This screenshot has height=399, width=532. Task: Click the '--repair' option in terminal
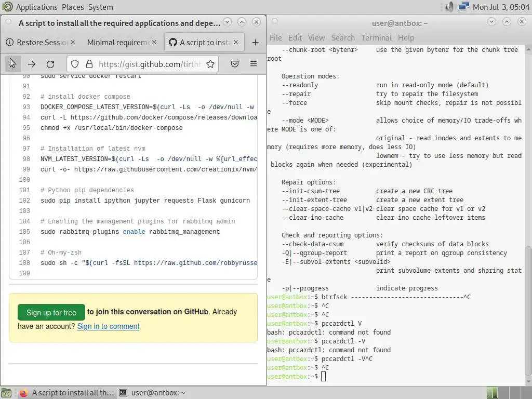(x=296, y=94)
